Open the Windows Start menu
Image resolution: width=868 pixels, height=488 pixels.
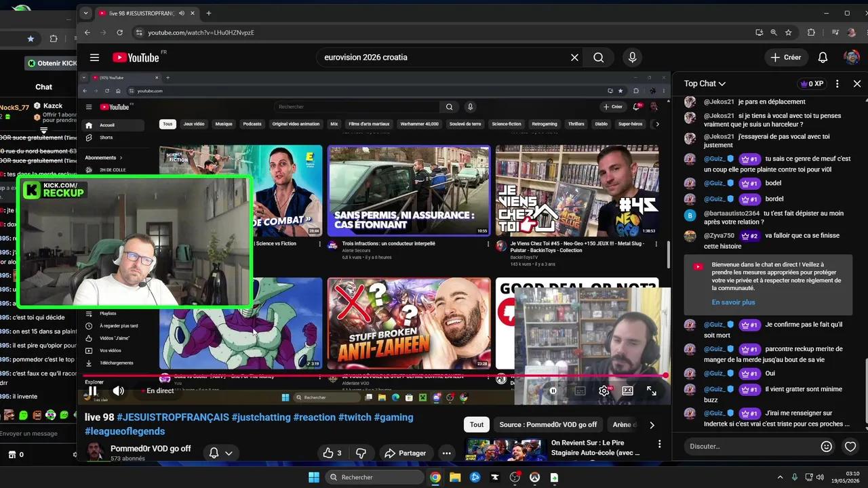point(314,477)
